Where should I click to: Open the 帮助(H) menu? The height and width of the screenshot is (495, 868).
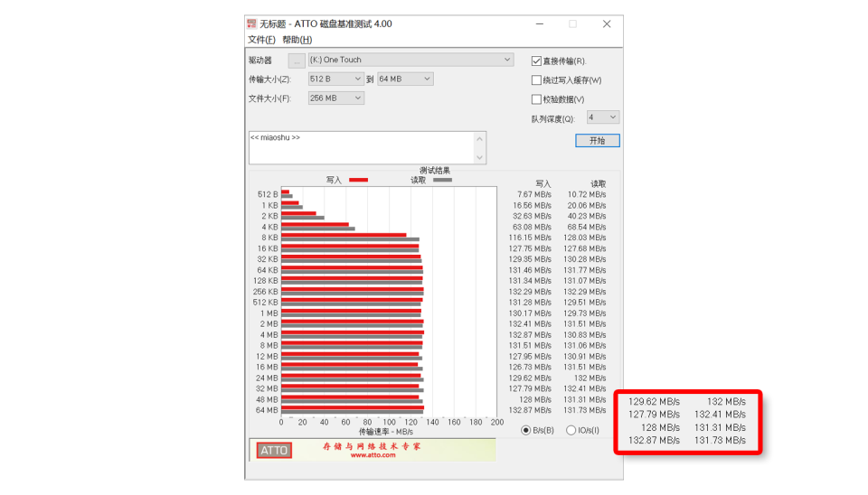(297, 40)
